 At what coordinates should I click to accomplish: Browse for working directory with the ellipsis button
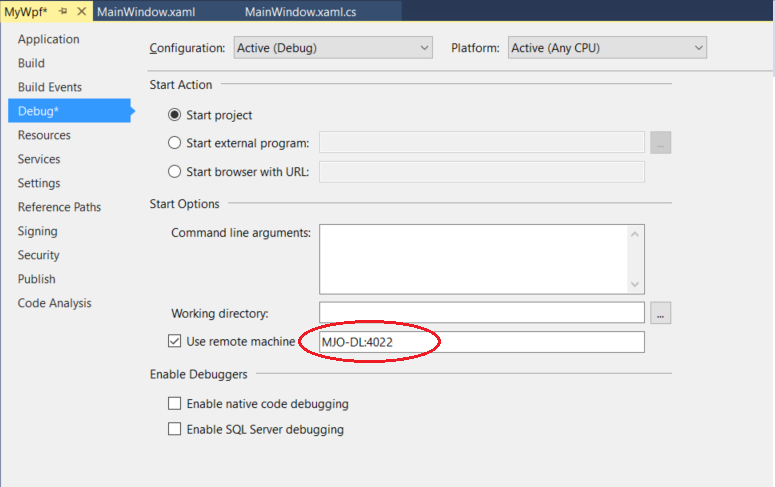660,314
